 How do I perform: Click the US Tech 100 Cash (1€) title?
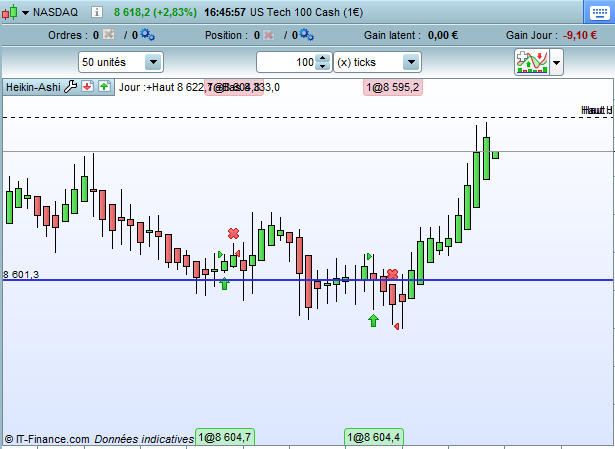pyautogui.click(x=306, y=12)
